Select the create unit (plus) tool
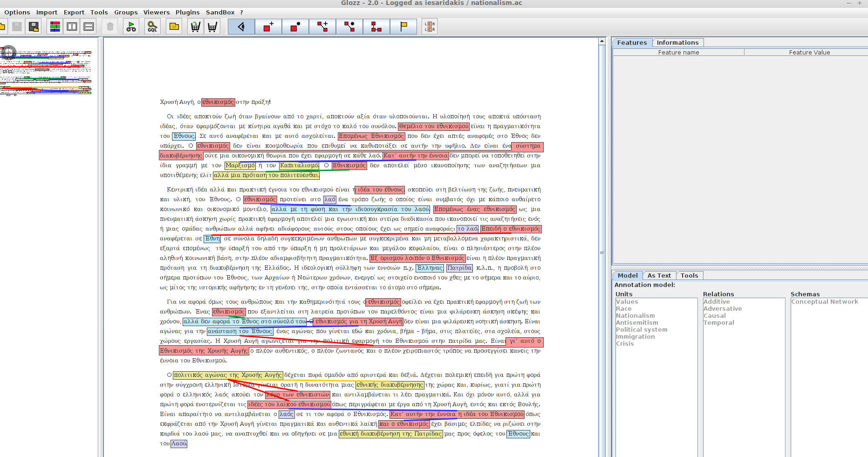Image resolution: width=868 pixels, height=457 pixels. [x=268, y=27]
